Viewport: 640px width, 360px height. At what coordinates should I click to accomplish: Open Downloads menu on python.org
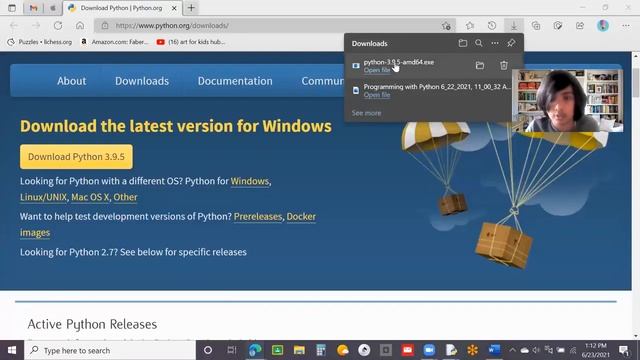click(142, 81)
